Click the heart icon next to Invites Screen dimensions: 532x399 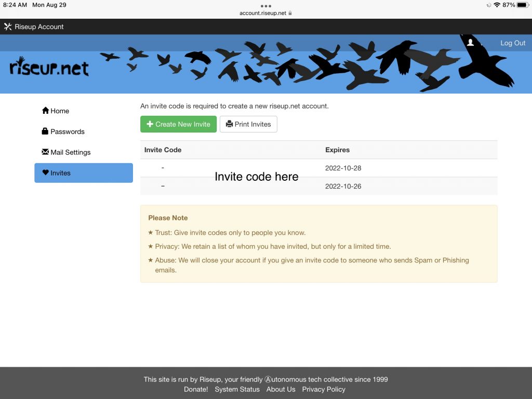[x=45, y=173]
